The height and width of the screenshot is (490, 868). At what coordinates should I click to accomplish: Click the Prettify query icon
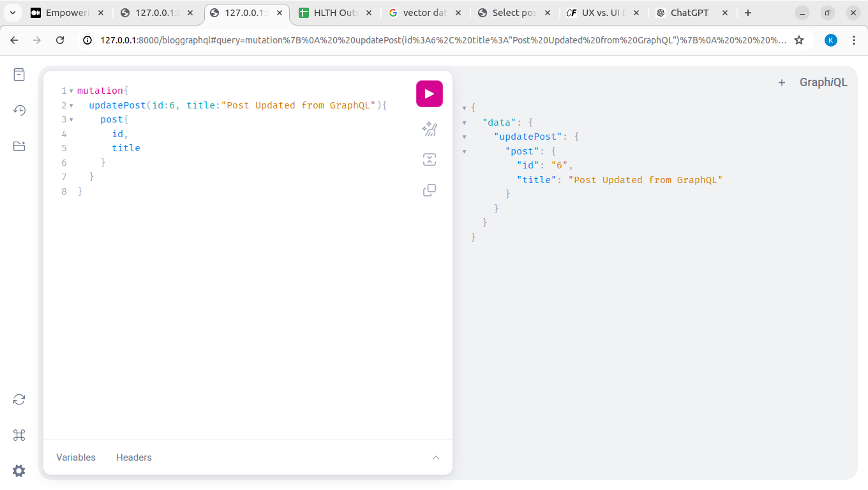(x=430, y=130)
